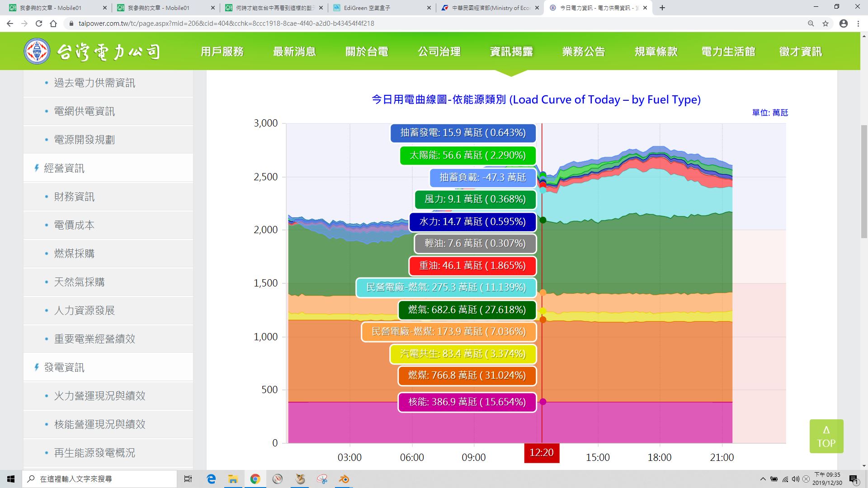Open Task View on the taskbar
This screenshot has width=868, height=488.
188,479
